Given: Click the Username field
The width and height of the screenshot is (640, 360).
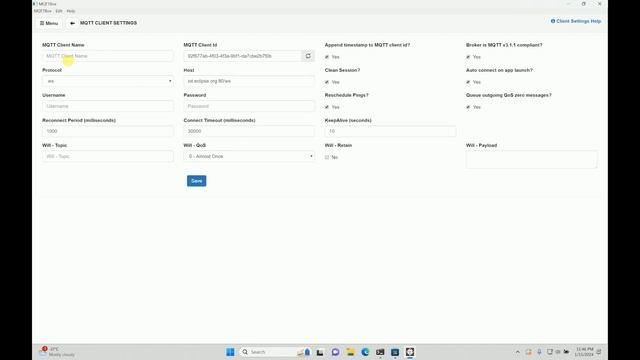Looking at the screenshot, I should pyautogui.click(x=108, y=106).
